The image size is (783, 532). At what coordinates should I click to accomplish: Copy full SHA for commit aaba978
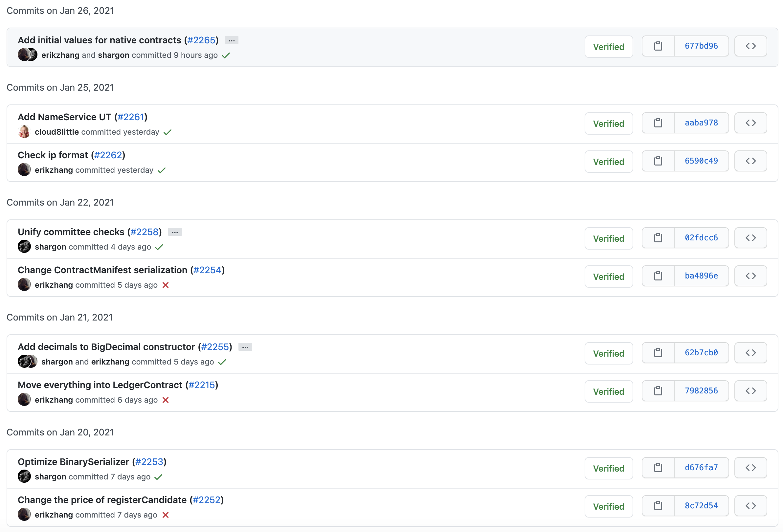[x=658, y=123]
